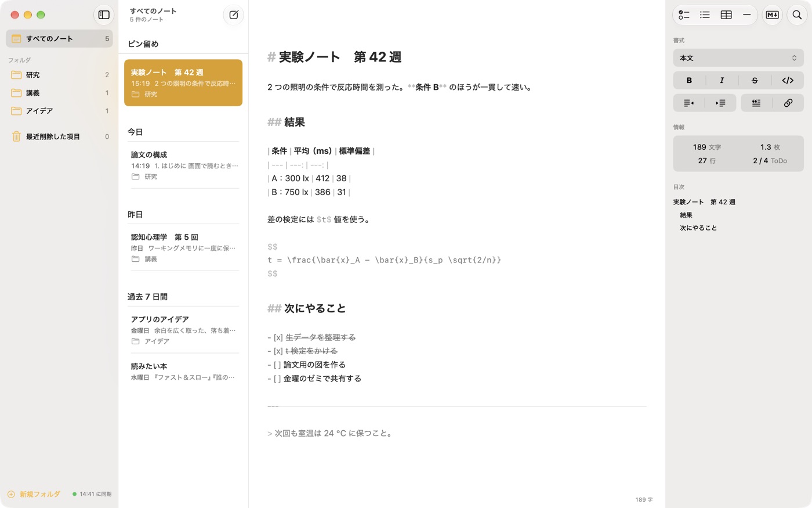Open the 研究 folder
812x508 pixels.
[59, 75]
